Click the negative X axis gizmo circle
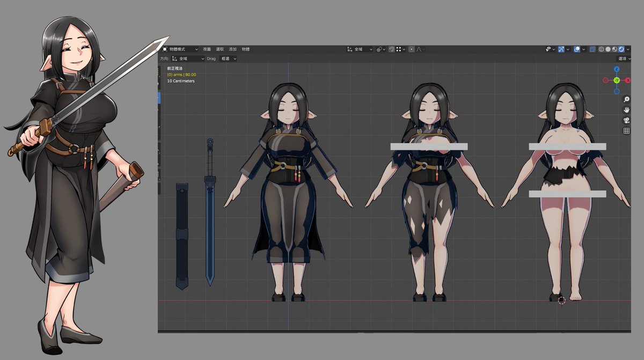This screenshot has height=360, width=644. 605,80
